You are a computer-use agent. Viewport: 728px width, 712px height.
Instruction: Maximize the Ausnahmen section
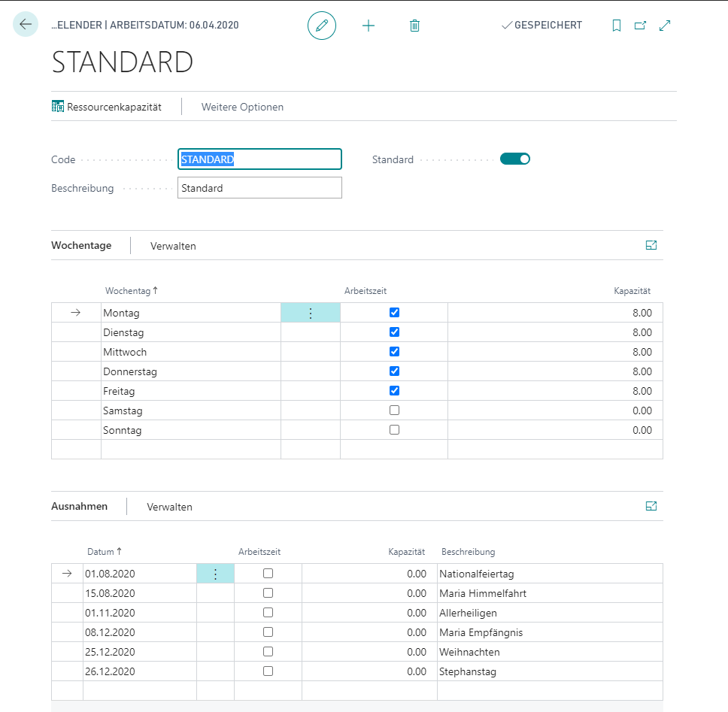651,506
